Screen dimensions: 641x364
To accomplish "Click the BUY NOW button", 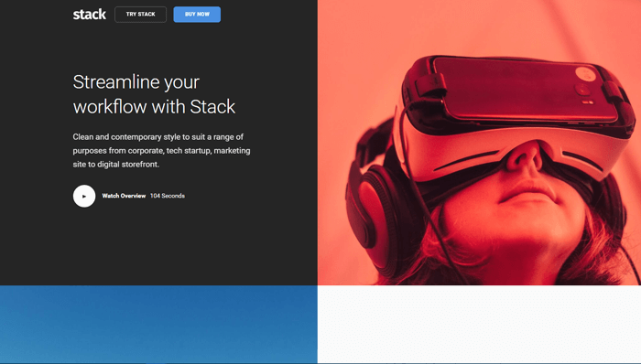I will pos(197,15).
